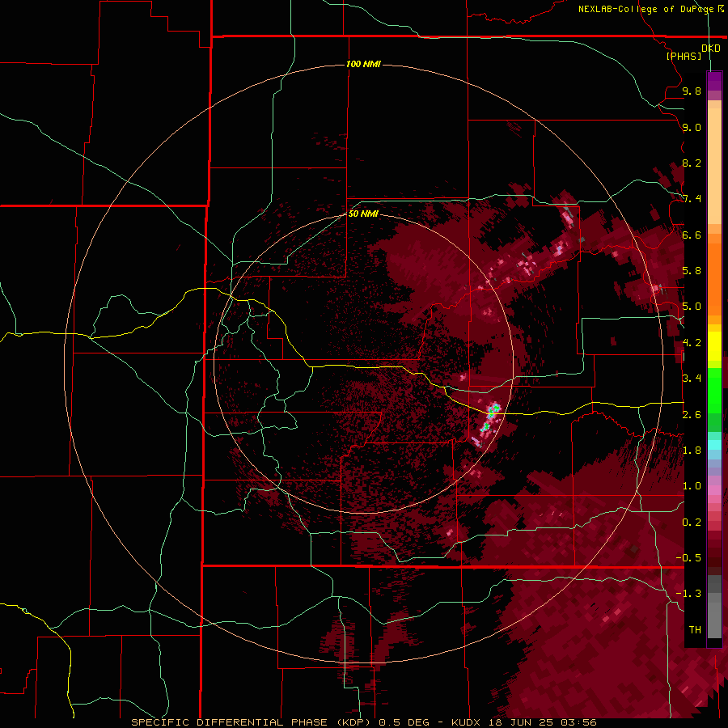Click the (KDP) text in the caption
728x728 pixels.
[353, 722]
